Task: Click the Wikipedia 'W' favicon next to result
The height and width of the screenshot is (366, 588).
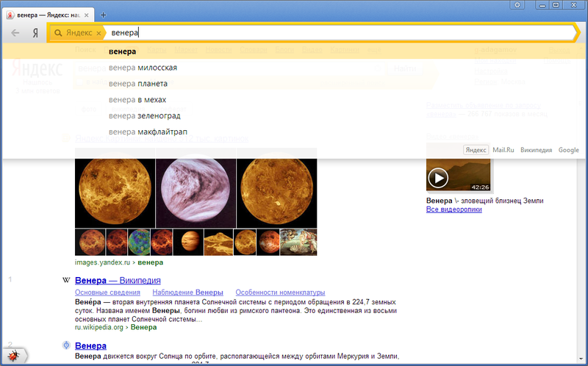Action: tap(67, 281)
